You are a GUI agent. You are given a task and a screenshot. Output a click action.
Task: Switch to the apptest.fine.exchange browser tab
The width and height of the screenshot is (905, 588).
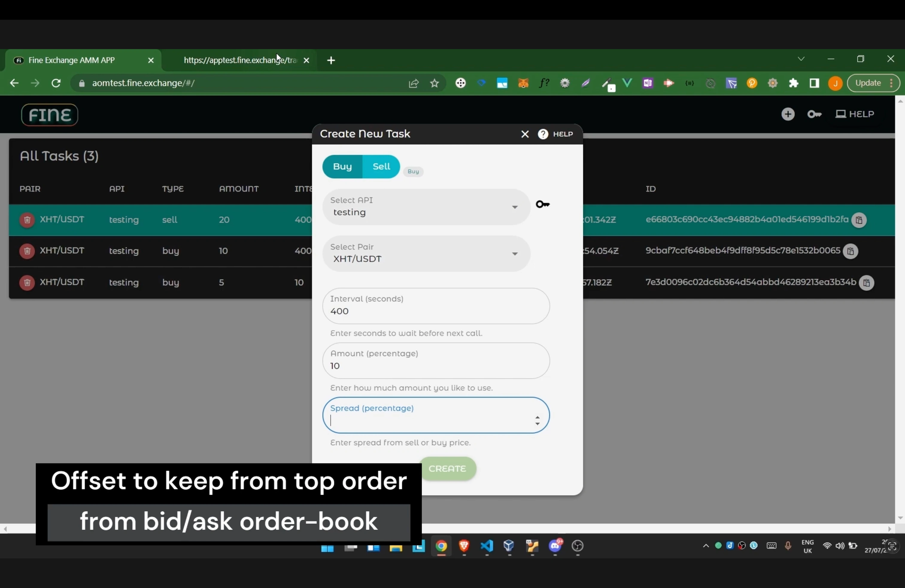click(239, 60)
